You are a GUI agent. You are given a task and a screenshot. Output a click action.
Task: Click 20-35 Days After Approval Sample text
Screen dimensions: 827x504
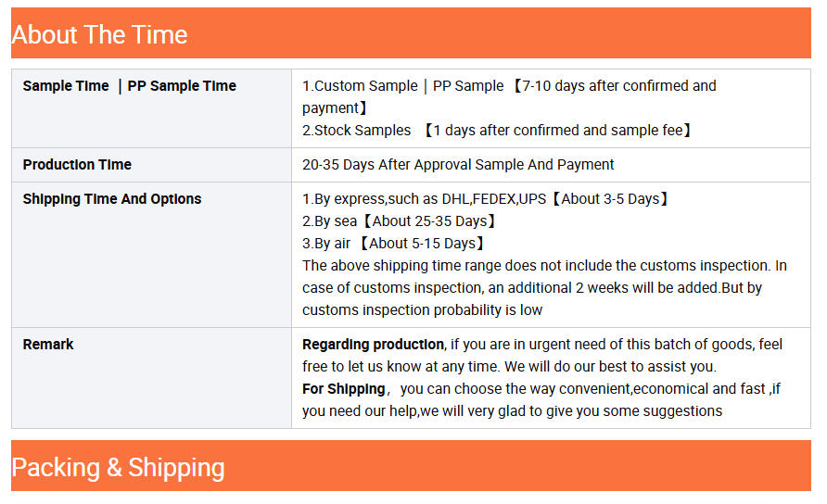(x=458, y=165)
